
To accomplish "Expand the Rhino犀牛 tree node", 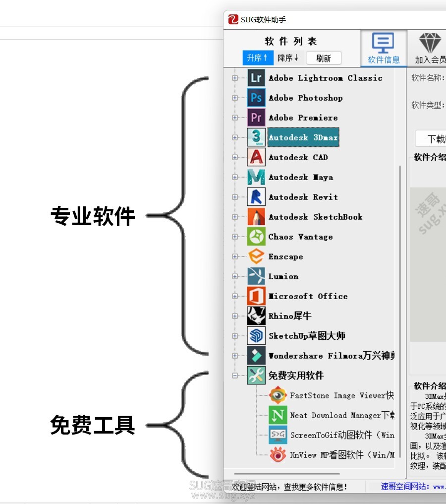I will [235, 316].
